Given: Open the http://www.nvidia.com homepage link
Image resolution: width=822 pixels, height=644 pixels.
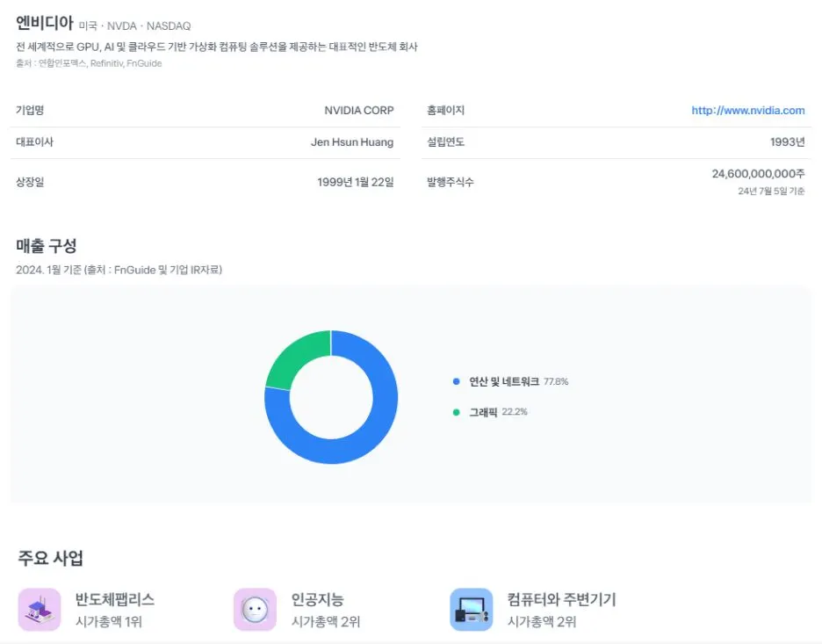Looking at the screenshot, I should 747,110.
